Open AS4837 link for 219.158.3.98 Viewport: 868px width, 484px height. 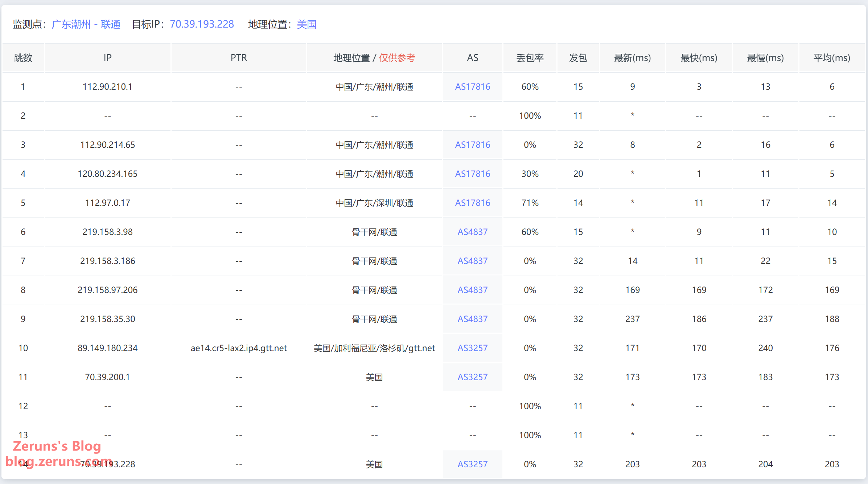tap(472, 232)
